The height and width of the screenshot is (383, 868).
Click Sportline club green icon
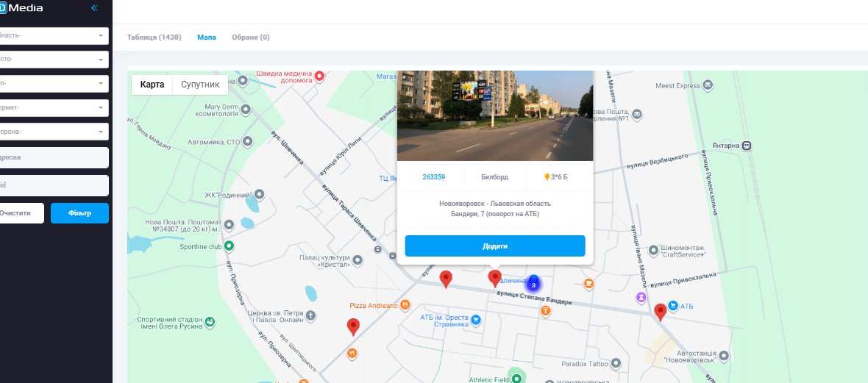point(230,246)
